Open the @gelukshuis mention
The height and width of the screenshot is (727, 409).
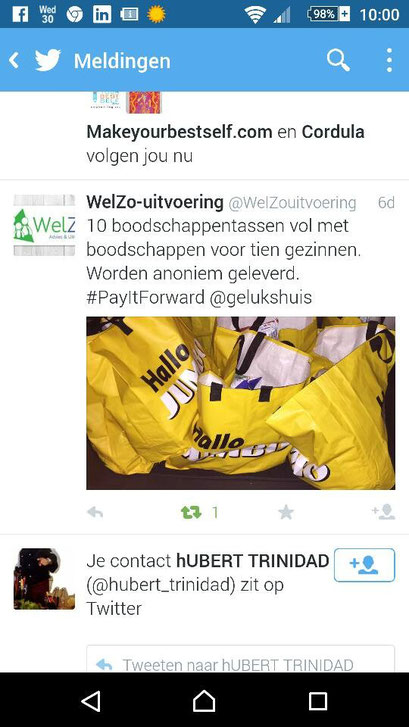pos(261,298)
